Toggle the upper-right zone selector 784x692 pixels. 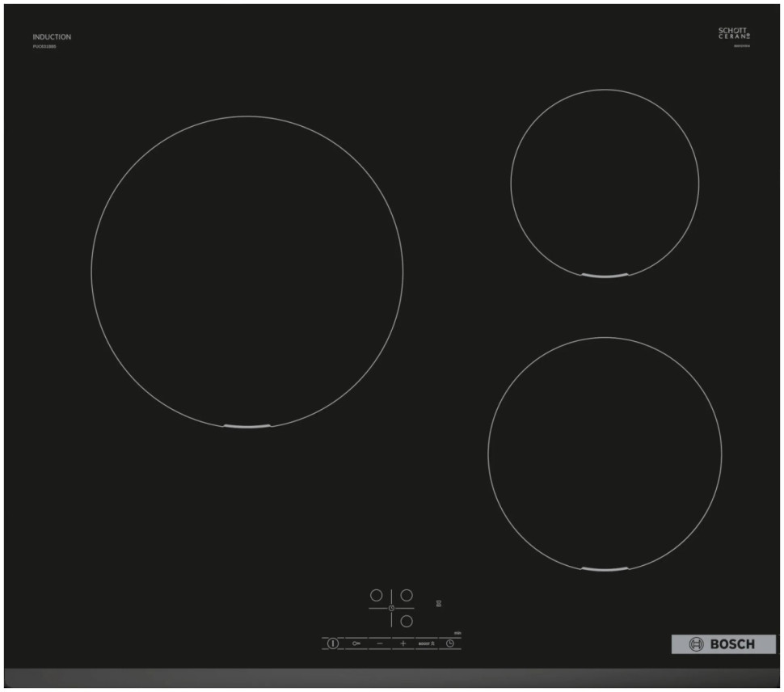(406, 595)
